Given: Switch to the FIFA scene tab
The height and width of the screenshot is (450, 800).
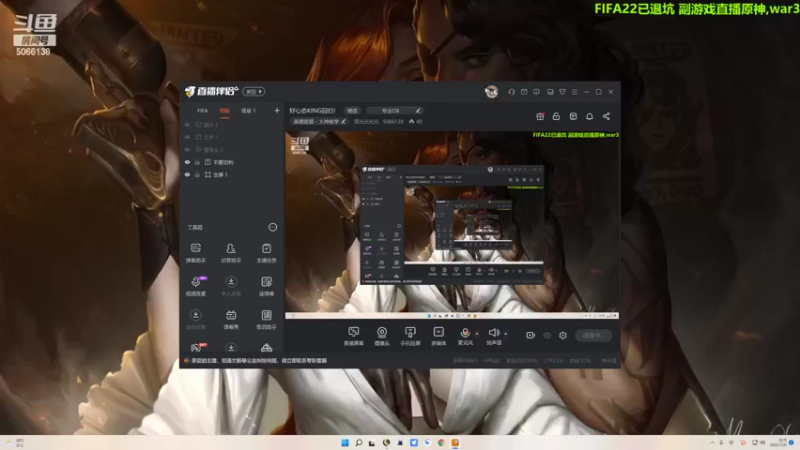Looking at the screenshot, I should (x=203, y=111).
